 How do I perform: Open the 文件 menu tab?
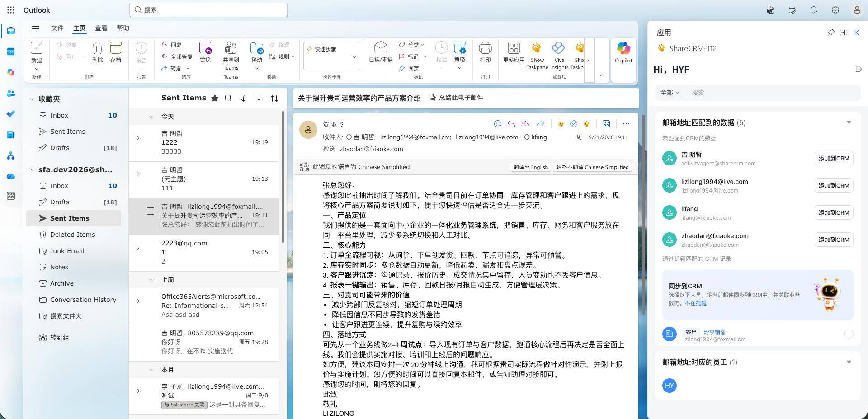(x=57, y=28)
